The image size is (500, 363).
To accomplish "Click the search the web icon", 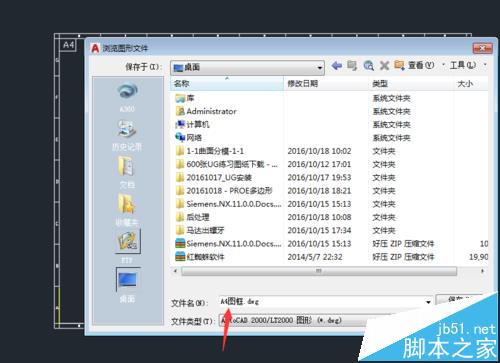I will coord(368,65).
